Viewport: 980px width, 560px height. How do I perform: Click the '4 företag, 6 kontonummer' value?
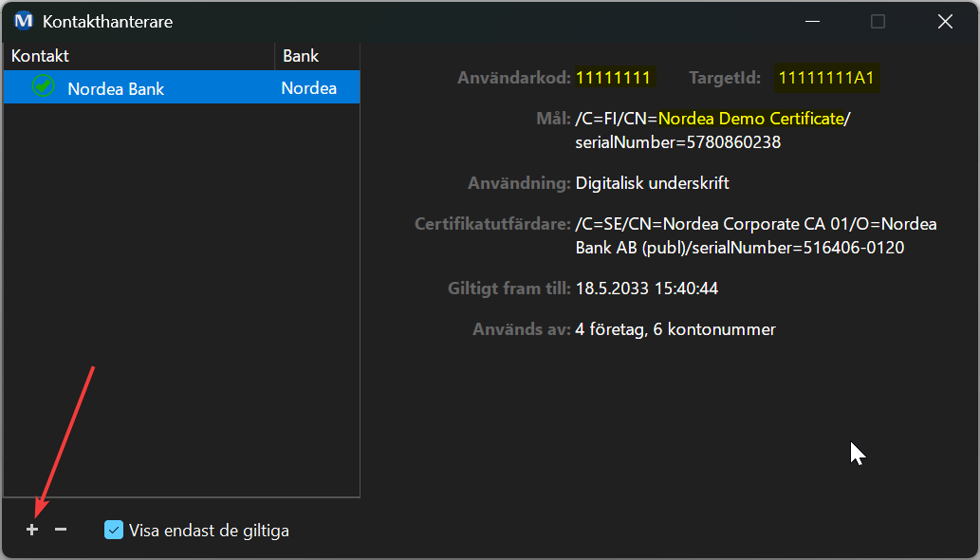click(x=675, y=329)
